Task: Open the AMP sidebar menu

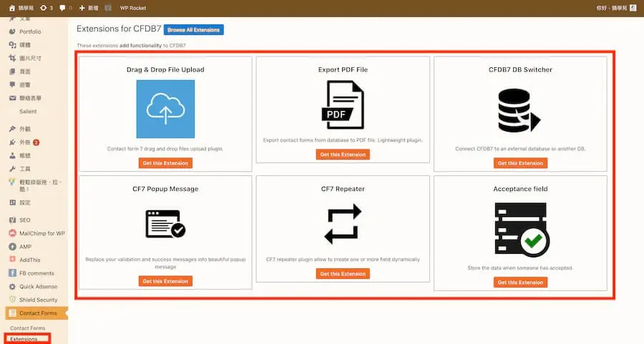Action: (x=25, y=247)
